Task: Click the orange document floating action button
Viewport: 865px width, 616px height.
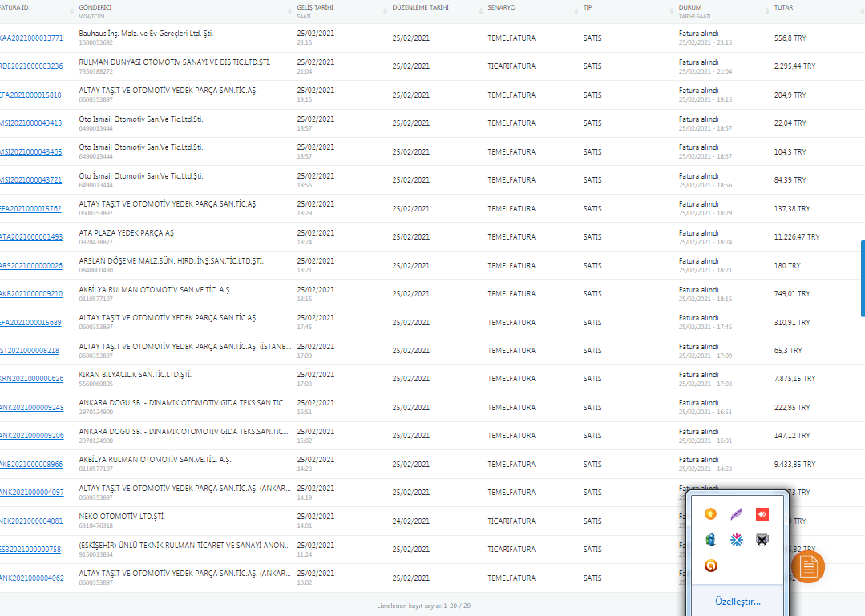Action: click(x=808, y=567)
